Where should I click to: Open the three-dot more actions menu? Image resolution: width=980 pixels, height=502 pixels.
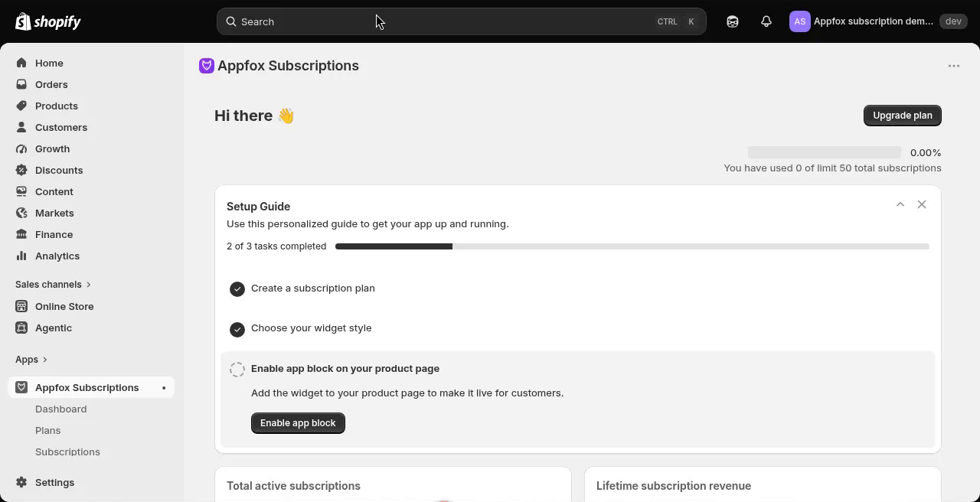click(x=954, y=66)
